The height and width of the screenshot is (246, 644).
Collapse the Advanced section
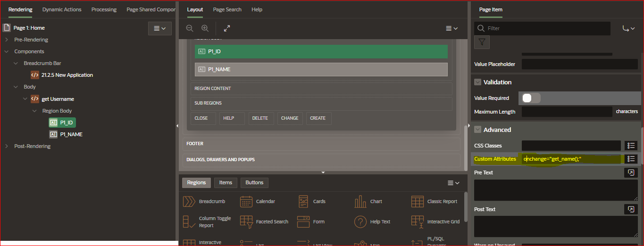(x=478, y=130)
